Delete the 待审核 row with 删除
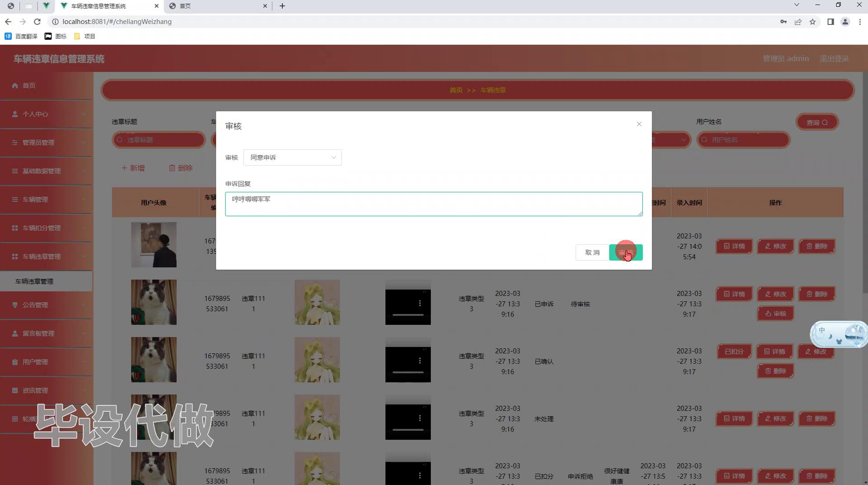 pos(816,294)
